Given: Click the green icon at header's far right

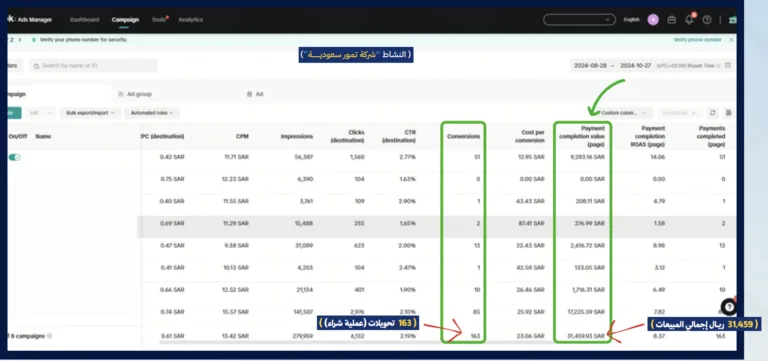Looking at the screenshot, I should 733,20.
